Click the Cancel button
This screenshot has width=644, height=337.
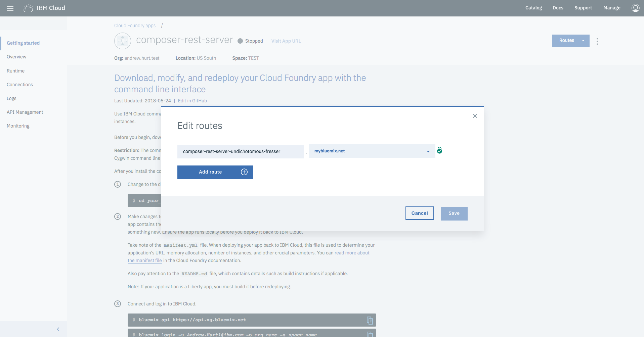coord(420,213)
